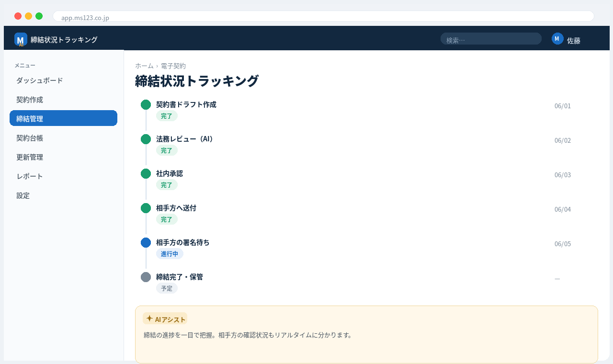This screenshot has width=613, height=364.
Task: Click the AI assist message about 締結の進捗
Action: [248, 335]
